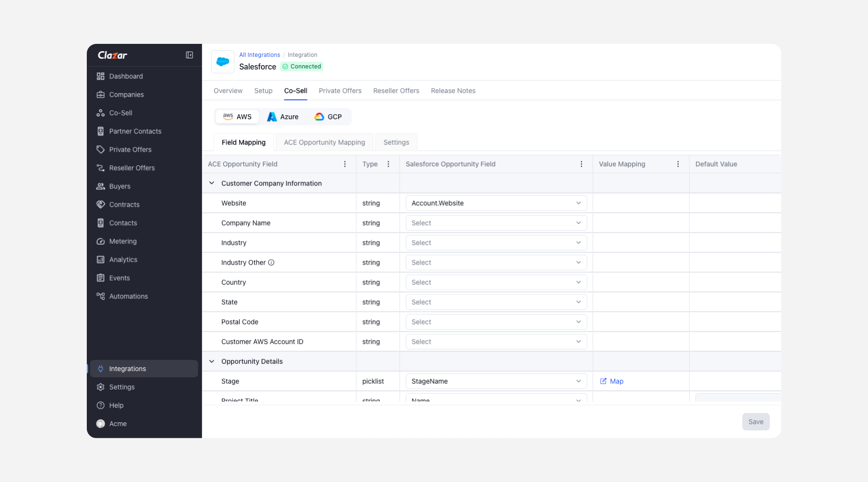The width and height of the screenshot is (868, 482).
Task: Switch to the Overview tab
Action: pos(228,91)
